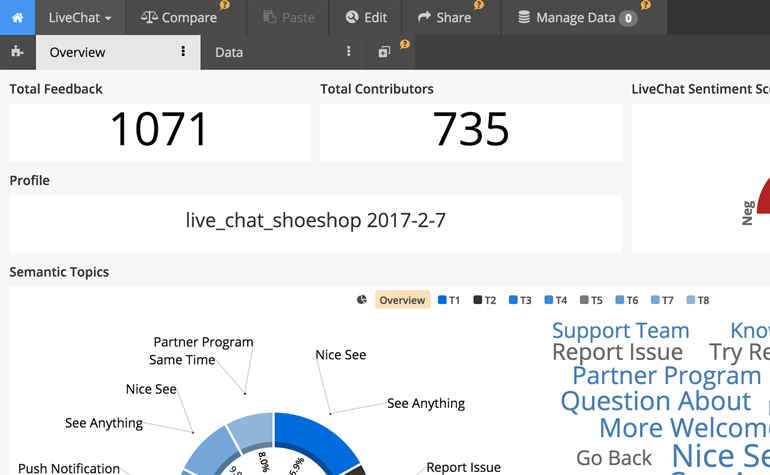
Task: Click the 'Partner Program' donut chart label
Action: point(203,342)
